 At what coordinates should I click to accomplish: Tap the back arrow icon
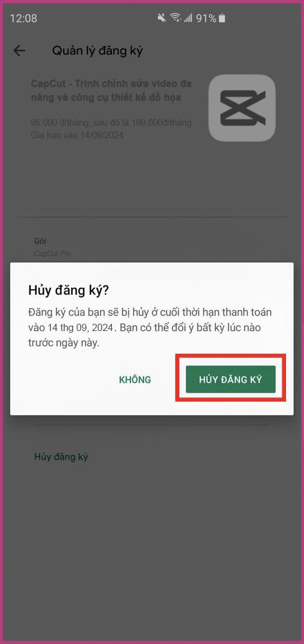click(19, 51)
